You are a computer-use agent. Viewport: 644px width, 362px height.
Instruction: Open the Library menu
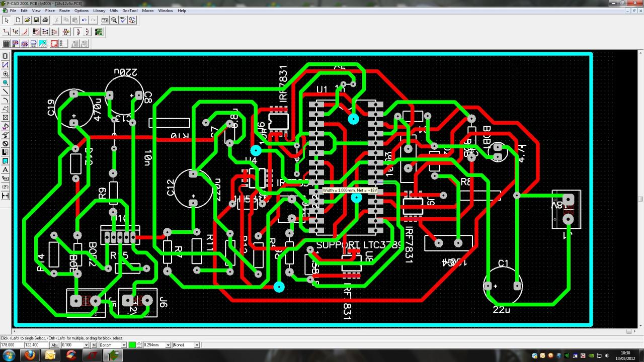(99, 11)
